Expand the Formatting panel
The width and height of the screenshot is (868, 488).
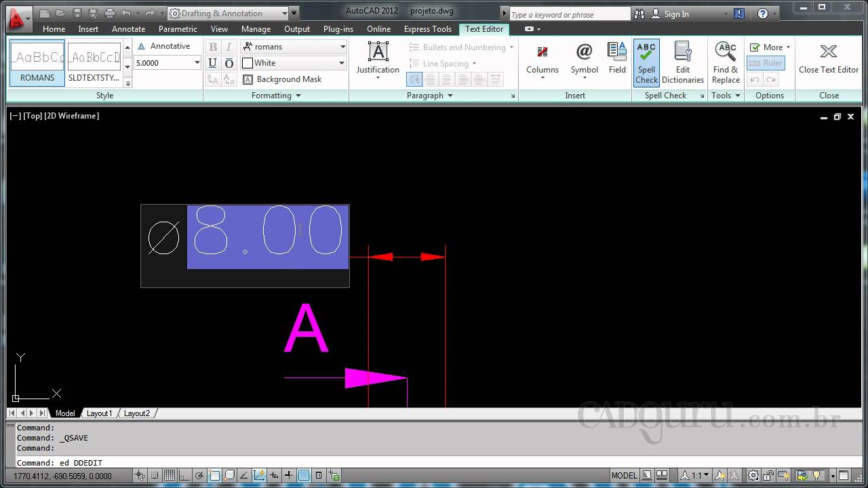tap(276, 96)
